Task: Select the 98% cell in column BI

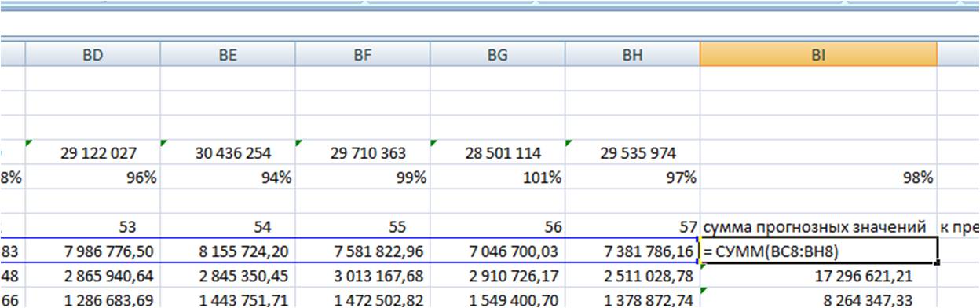Action: pos(818,178)
